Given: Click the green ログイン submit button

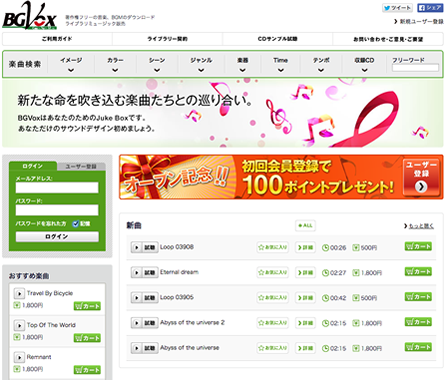Looking at the screenshot, I should pos(57,237).
